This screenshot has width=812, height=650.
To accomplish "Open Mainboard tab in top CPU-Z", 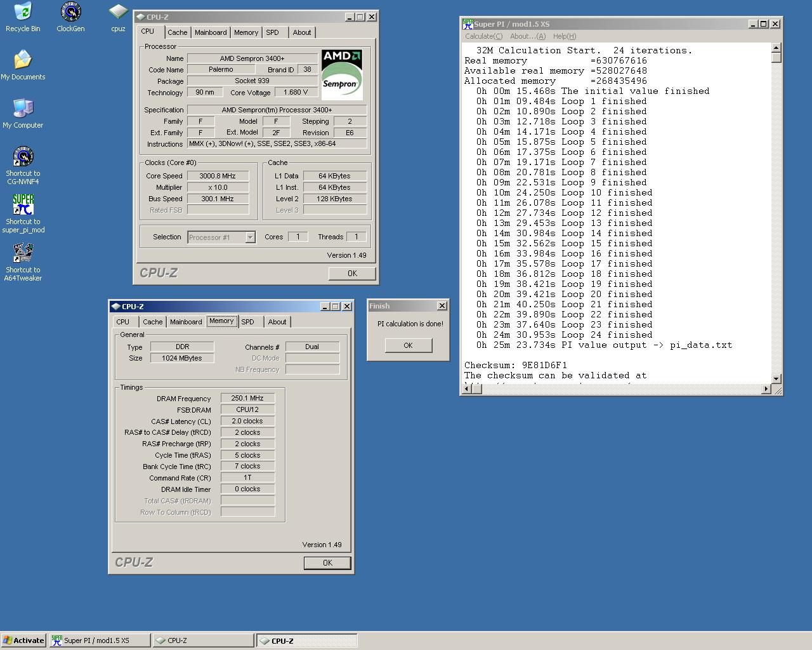I will [211, 32].
